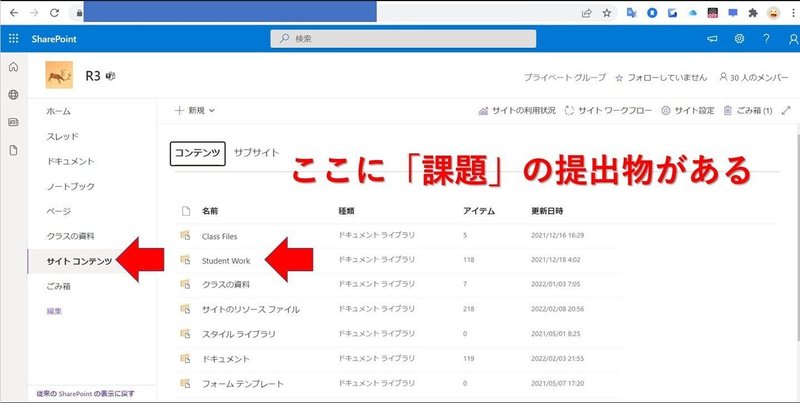Viewport: 800px width, 403px height.
Task: Click the Chrome profile avatar
Action: tap(773, 13)
